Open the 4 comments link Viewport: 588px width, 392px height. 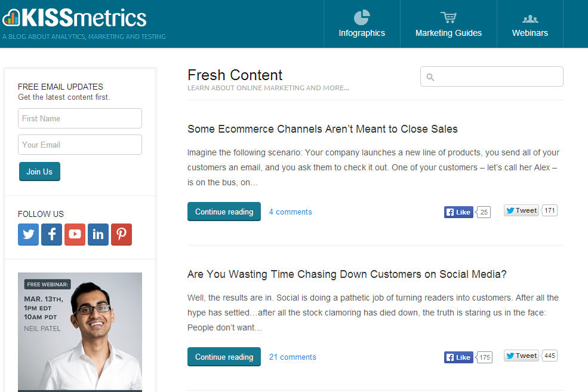click(290, 212)
